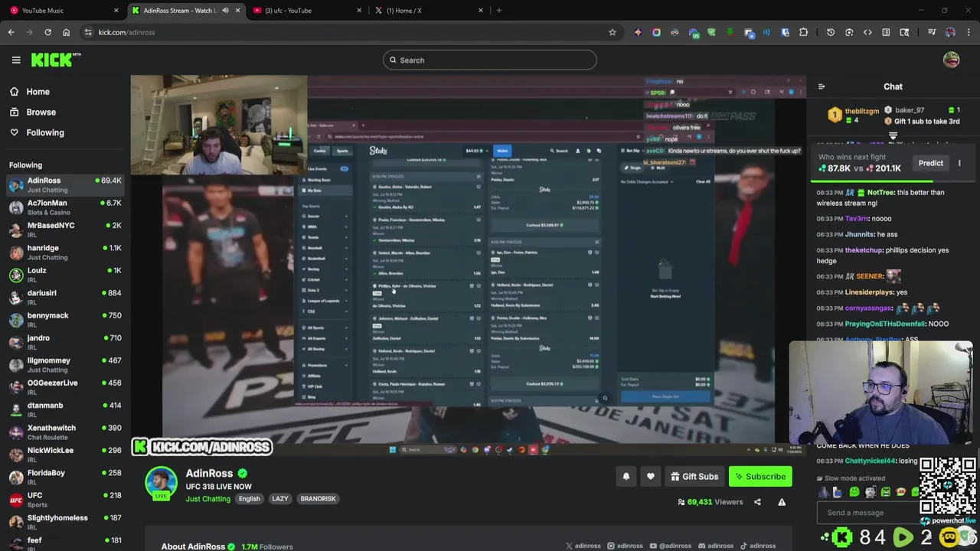
Task: Click chat username PrayingOnETHsDownfall
Action: tap(885, 324)
